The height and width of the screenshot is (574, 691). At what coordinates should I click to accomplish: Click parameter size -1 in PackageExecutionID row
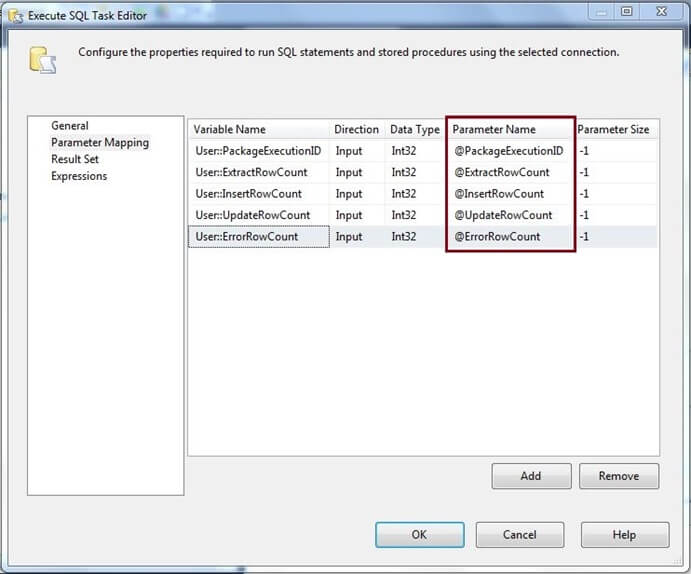click(616, 151)
